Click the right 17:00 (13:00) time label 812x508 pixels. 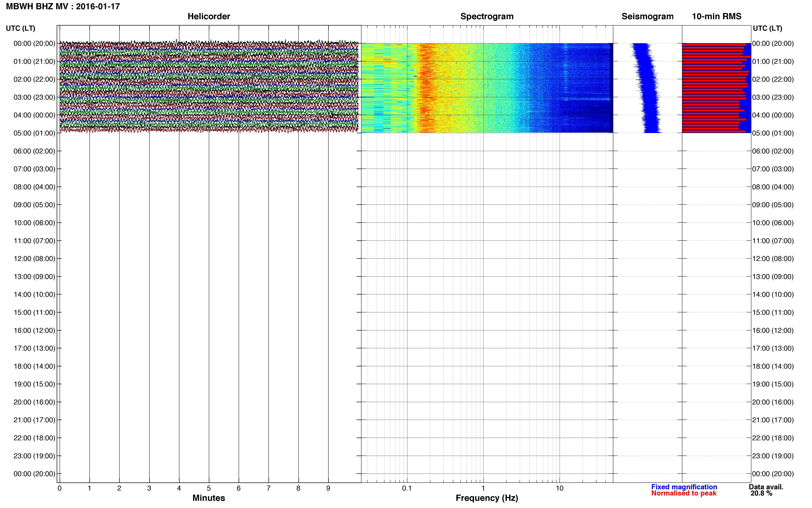click(x=773, y=348)
